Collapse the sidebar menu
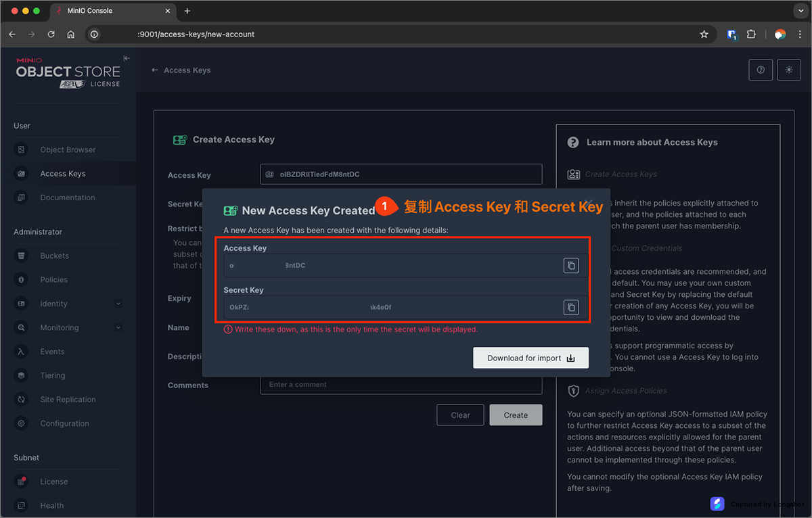812x518 pixels. 127,59
